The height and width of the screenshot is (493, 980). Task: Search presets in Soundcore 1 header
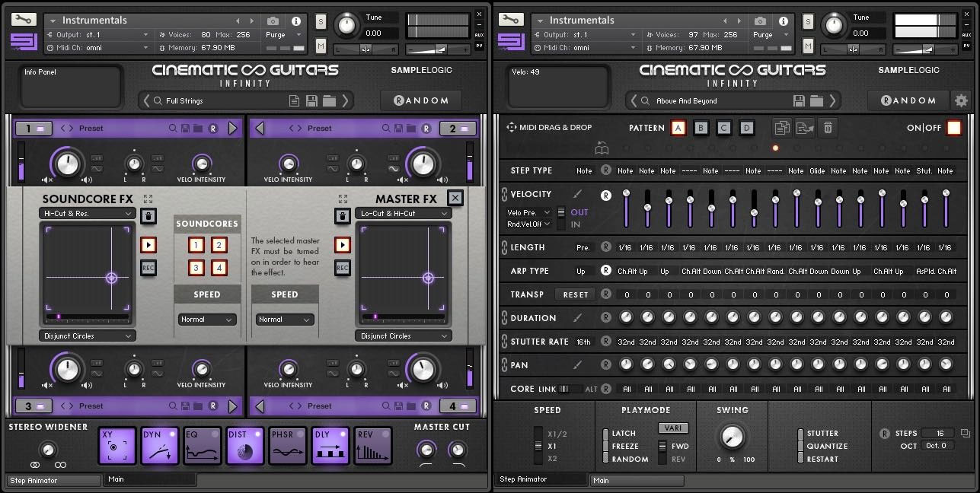[174, 129]
